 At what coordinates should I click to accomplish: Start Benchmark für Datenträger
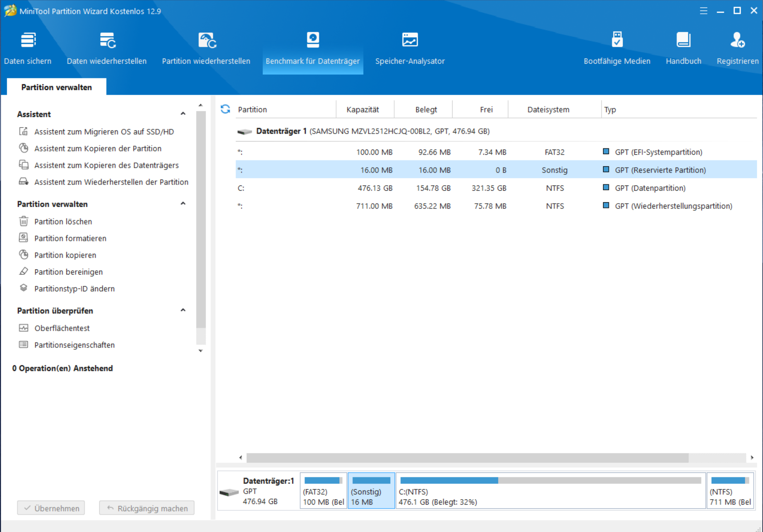tap(313, 48)
